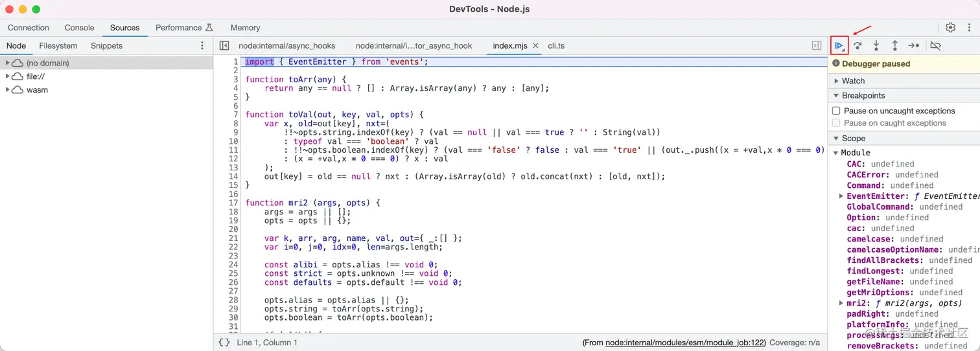Open node:internal/modules/esm/module_job:122 link
Screen dimensions: 980x351
click(x=686, y=343)
